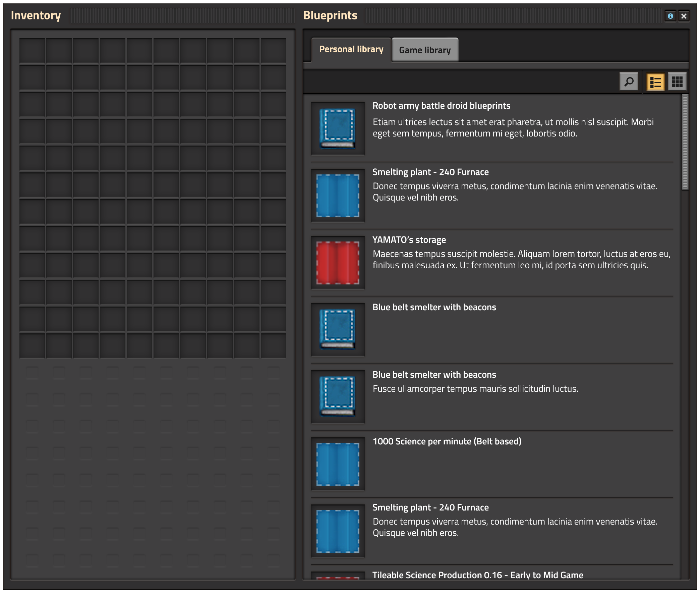700x593 pixels.
Task: Switch to list view layout
Action: pos(655,82)
